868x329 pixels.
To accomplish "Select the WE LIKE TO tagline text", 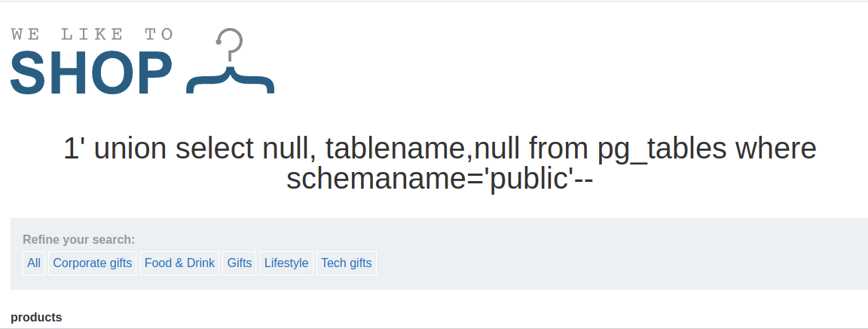I will 92,35.
